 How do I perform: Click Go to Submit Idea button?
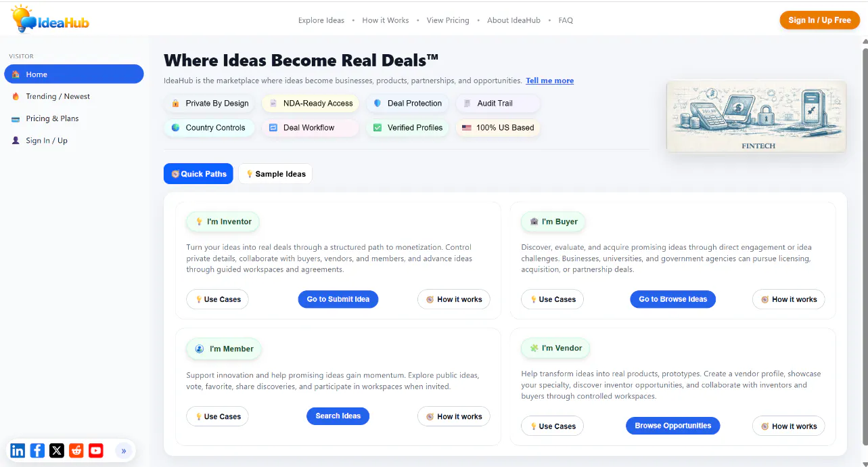coord(338,299)
